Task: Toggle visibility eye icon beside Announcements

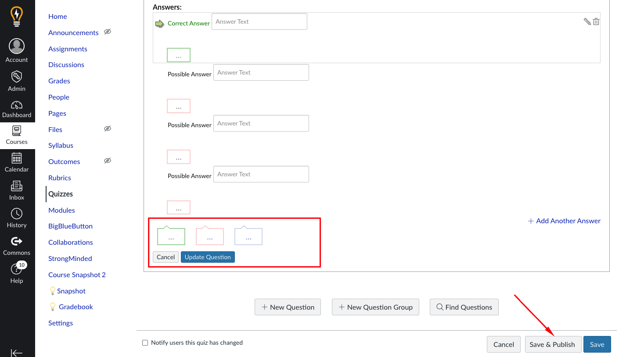Action: (x=108, y=32)
